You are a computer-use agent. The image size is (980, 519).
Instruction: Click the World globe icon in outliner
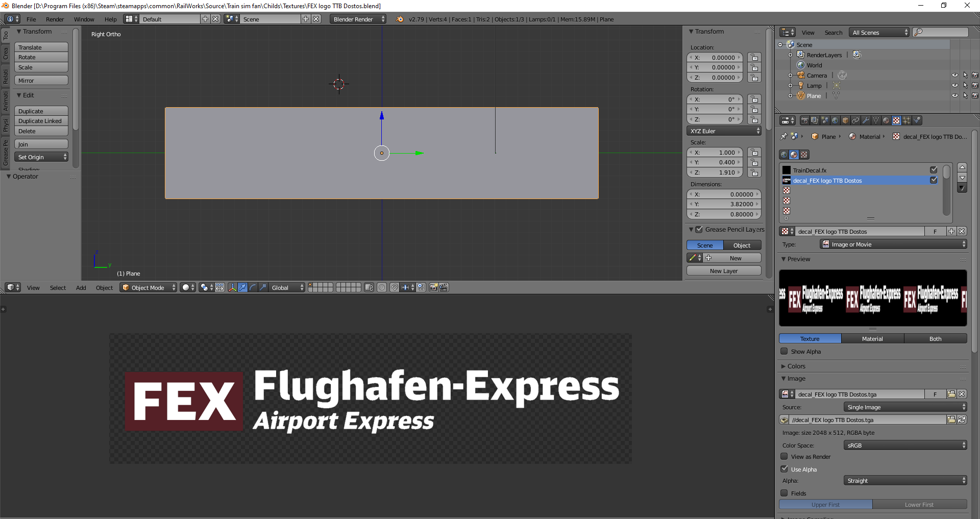(801, 65)
